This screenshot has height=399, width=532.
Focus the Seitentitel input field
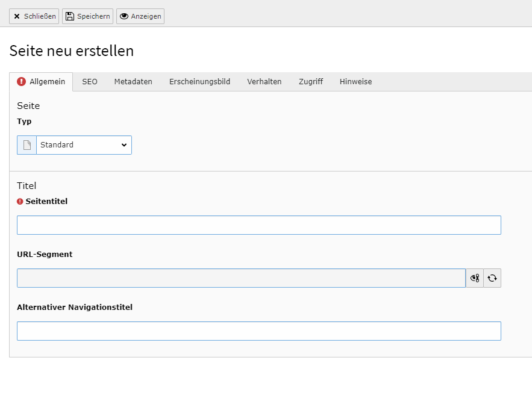pos(258,225)
